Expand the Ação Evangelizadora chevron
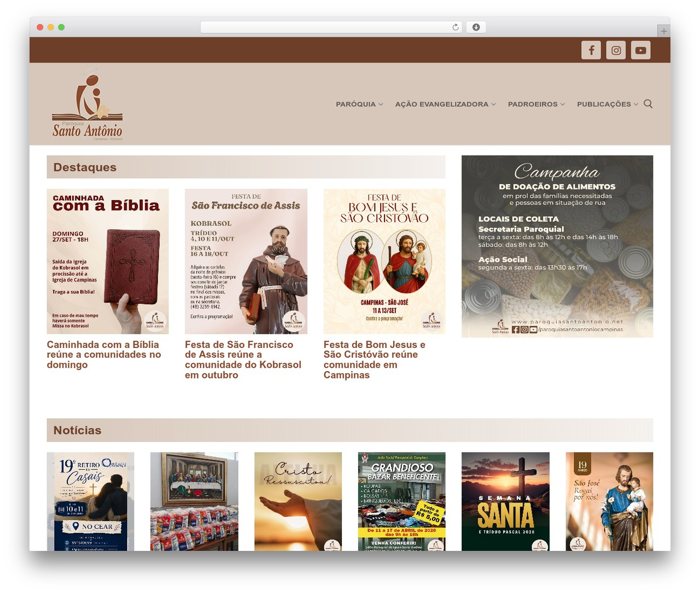 [493, 104]
